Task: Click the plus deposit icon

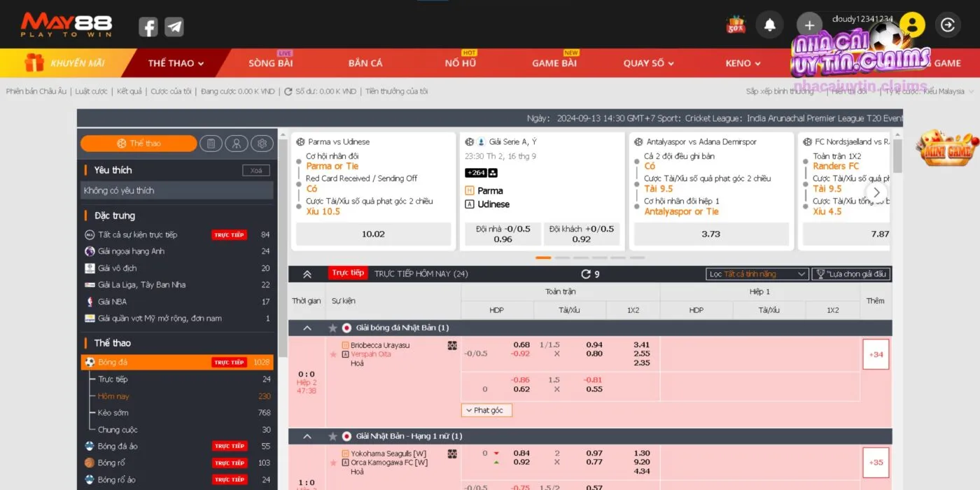Action: pos(809,25)
